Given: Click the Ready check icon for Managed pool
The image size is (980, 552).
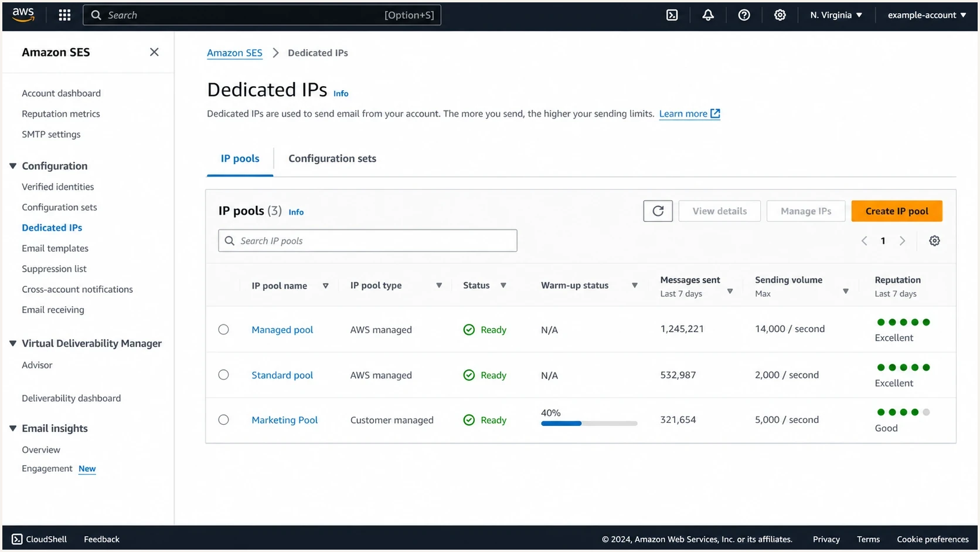Looking at the screenshot, I should click(469, 330).
